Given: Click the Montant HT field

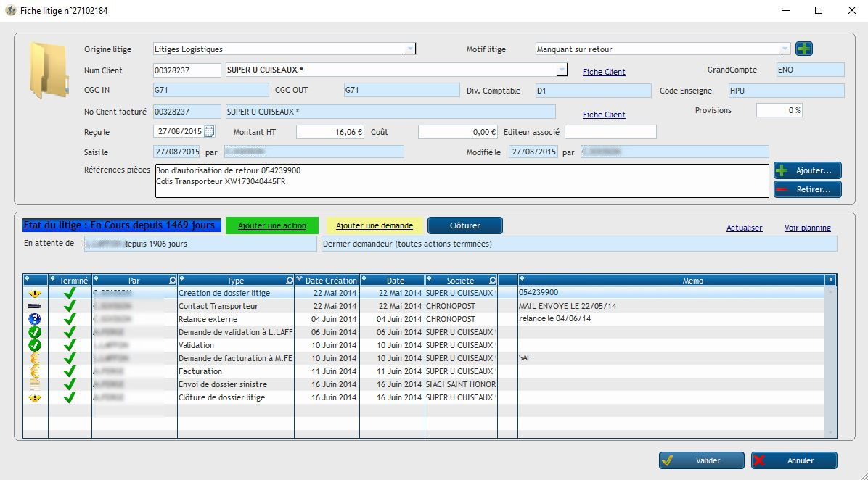Looking at the screenshot, I should (x=330, y=132).
